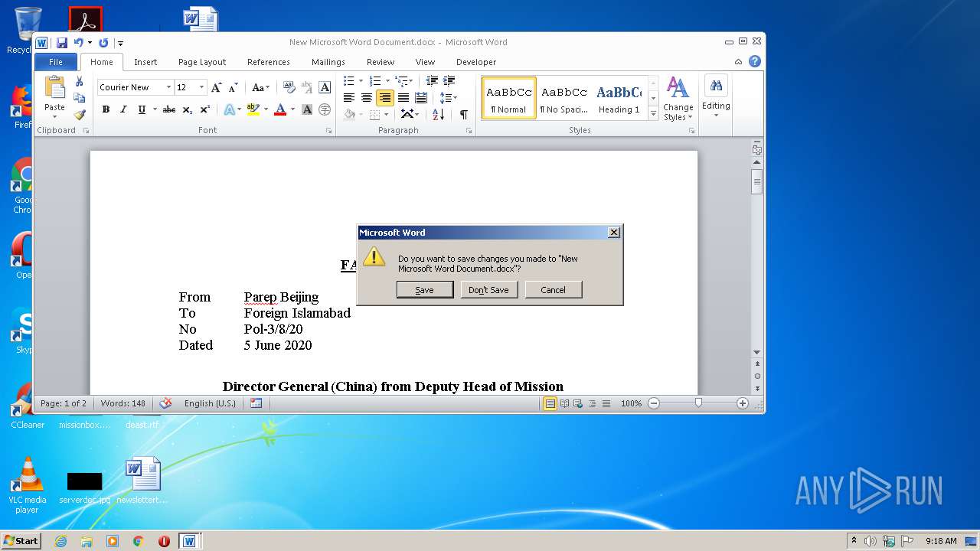Click the Cut scissors icon

79,81
